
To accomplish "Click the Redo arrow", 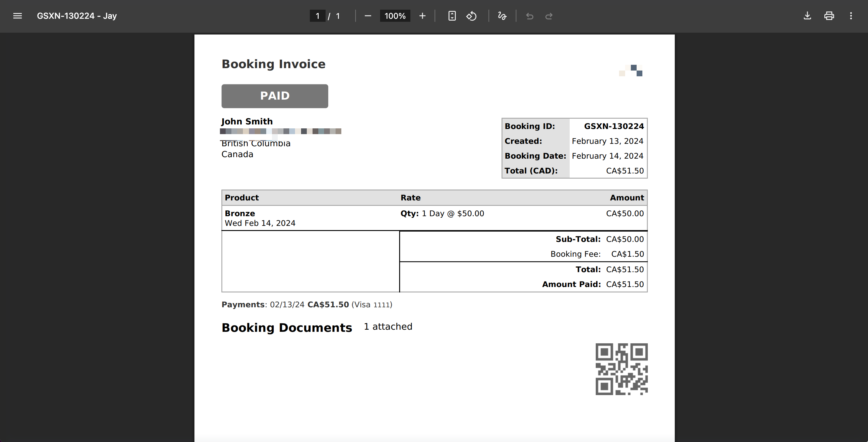I will click(x=549, y=16).
